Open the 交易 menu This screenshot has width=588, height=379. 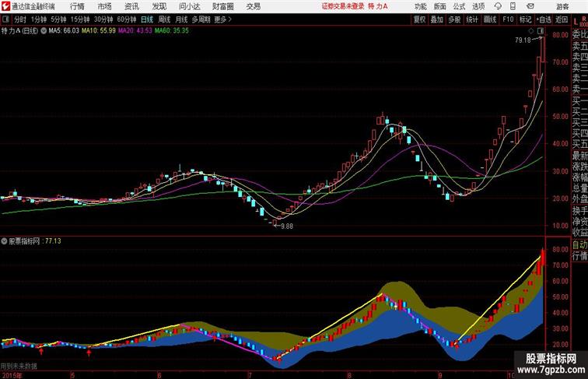coord(253,6)
